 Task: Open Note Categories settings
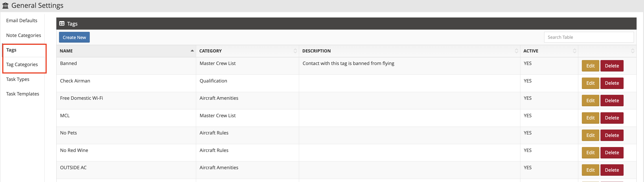(24, 35)
